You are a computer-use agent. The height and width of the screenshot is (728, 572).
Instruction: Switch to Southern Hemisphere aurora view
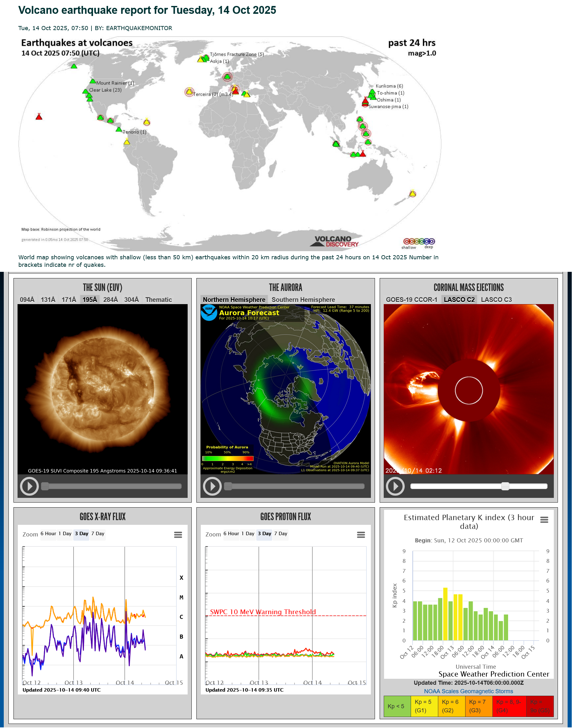[303, 300]
